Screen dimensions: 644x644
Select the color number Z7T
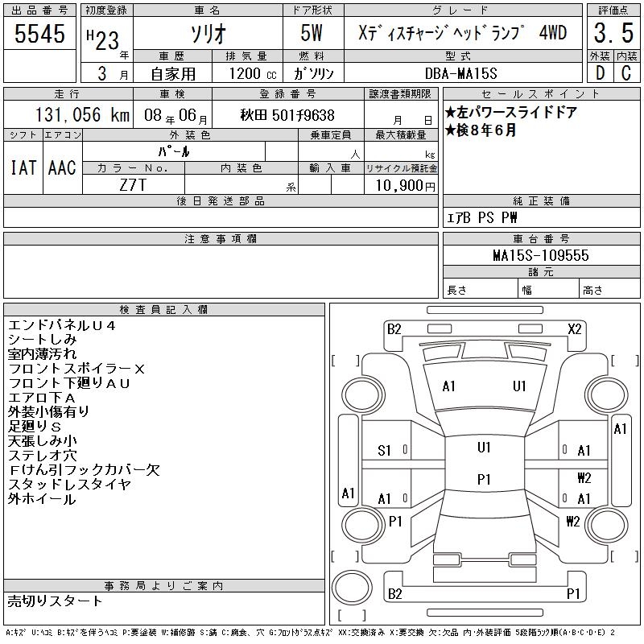click(x=133, y=185)
